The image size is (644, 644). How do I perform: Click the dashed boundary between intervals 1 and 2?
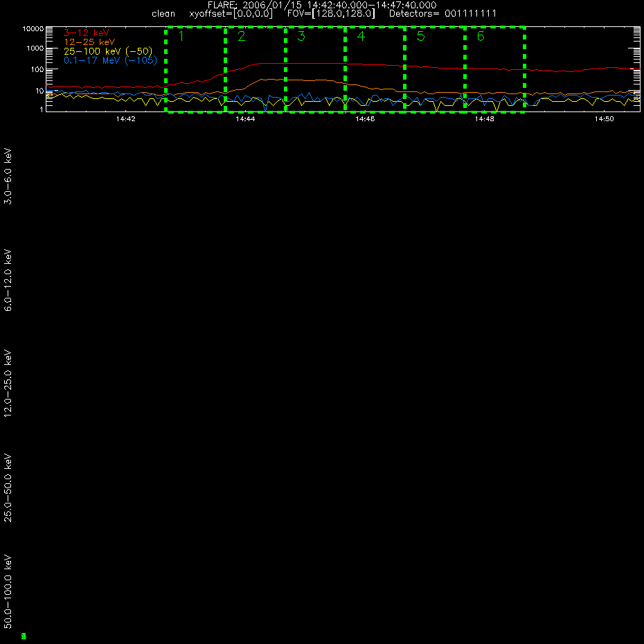pyautogui.click(x=226, y=69)
